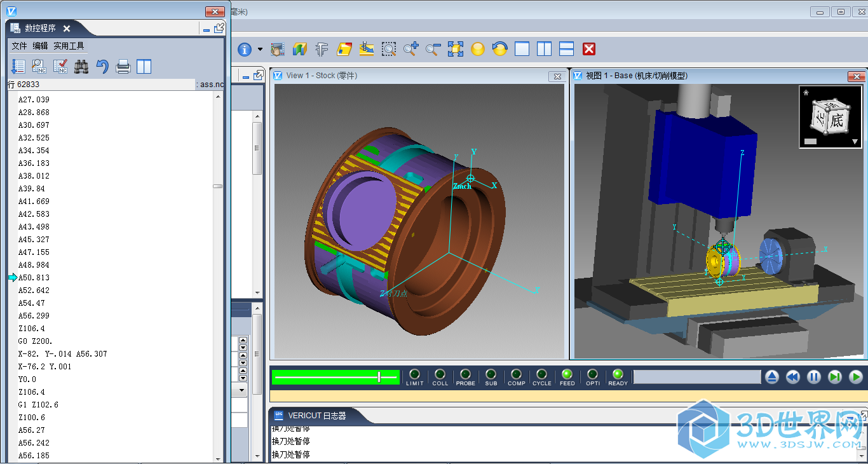Image resolution: width=868 pixels, height=464 pixels.
Task: Click the colored part model icon
Action: click(300, 49)
